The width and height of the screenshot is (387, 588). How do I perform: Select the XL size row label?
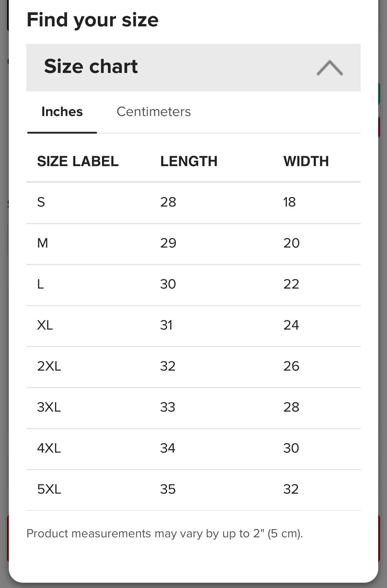45,325
